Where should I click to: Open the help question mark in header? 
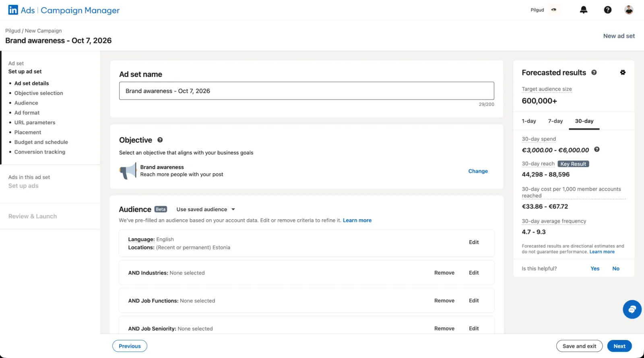tap(608, 10)
